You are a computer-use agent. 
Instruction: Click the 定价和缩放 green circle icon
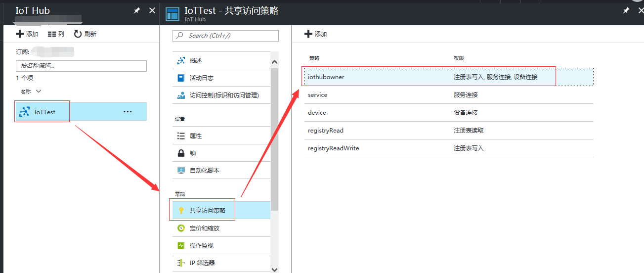pos(181,228)
